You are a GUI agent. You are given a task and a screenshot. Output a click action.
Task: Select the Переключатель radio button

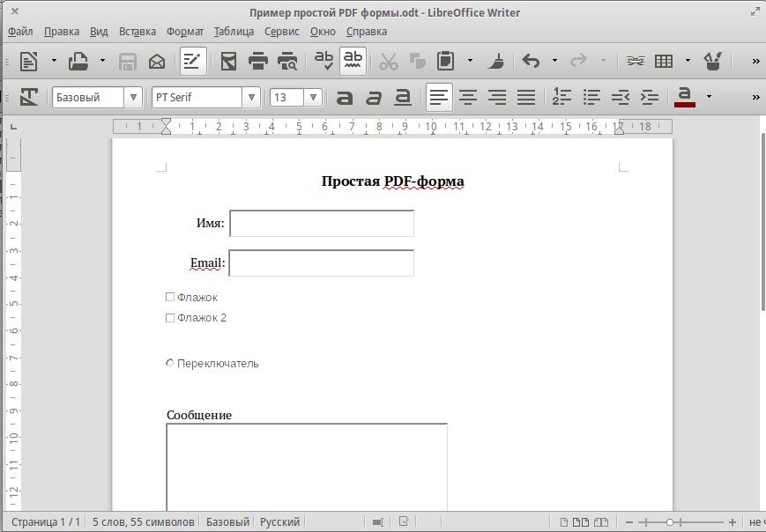tap(168, 362)
